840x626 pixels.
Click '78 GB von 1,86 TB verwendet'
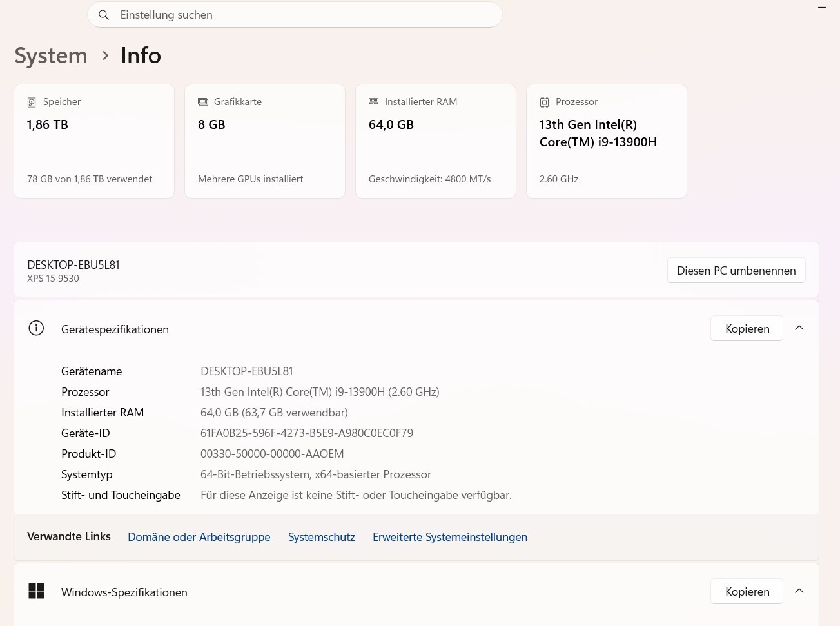[90, 179]
